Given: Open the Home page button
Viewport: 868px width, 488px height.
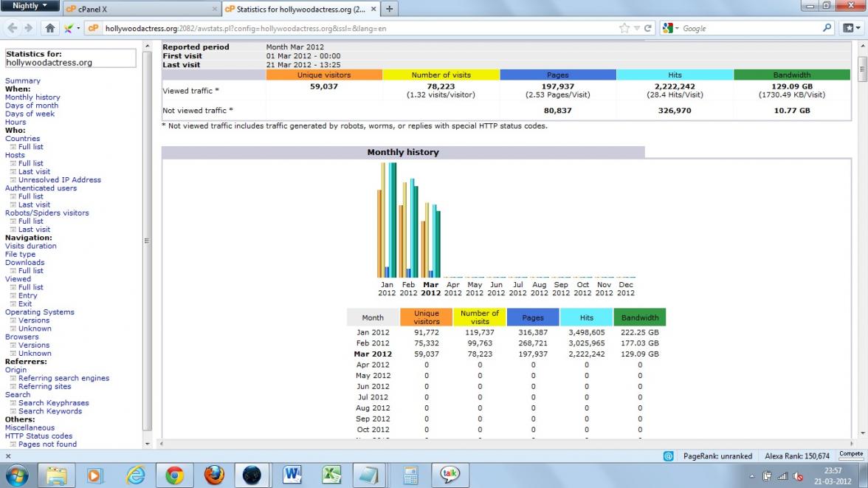Looking at the screenshot, I should pos(50,28).
